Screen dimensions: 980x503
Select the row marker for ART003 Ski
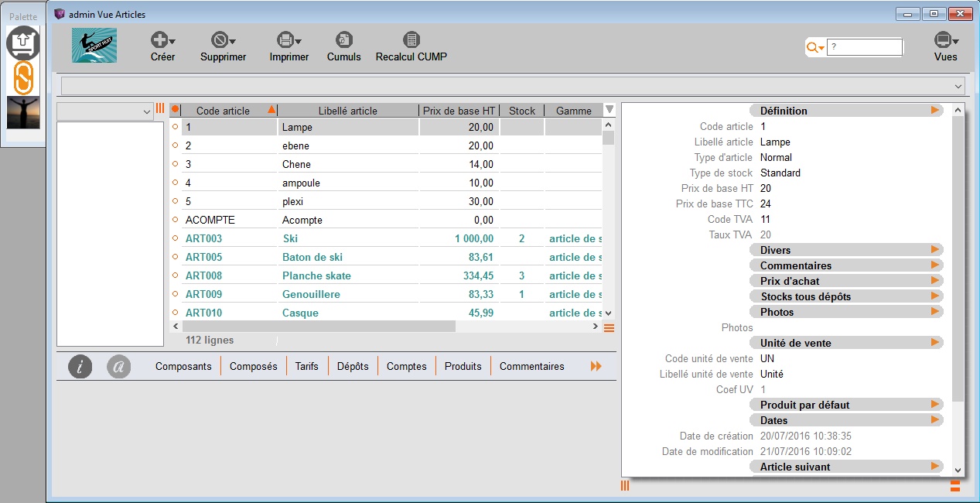[x=175, y=238]
